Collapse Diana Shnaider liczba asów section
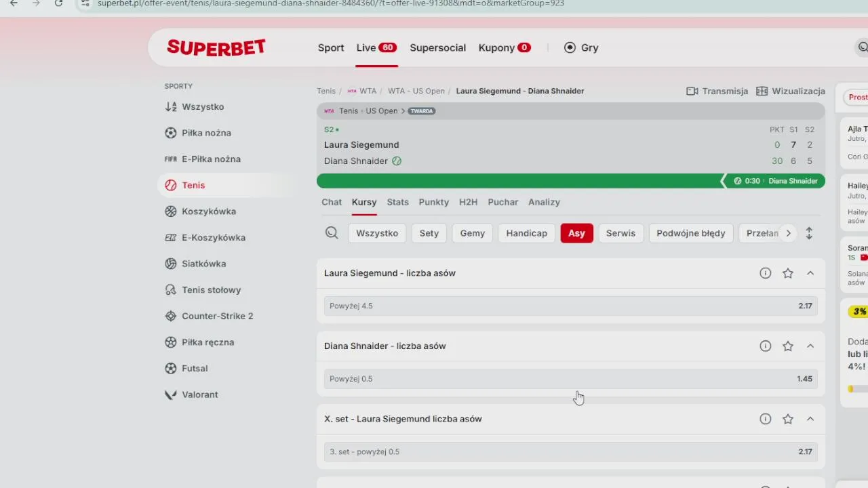The width and height of the screenshot is (868, 488). [810, 346]
